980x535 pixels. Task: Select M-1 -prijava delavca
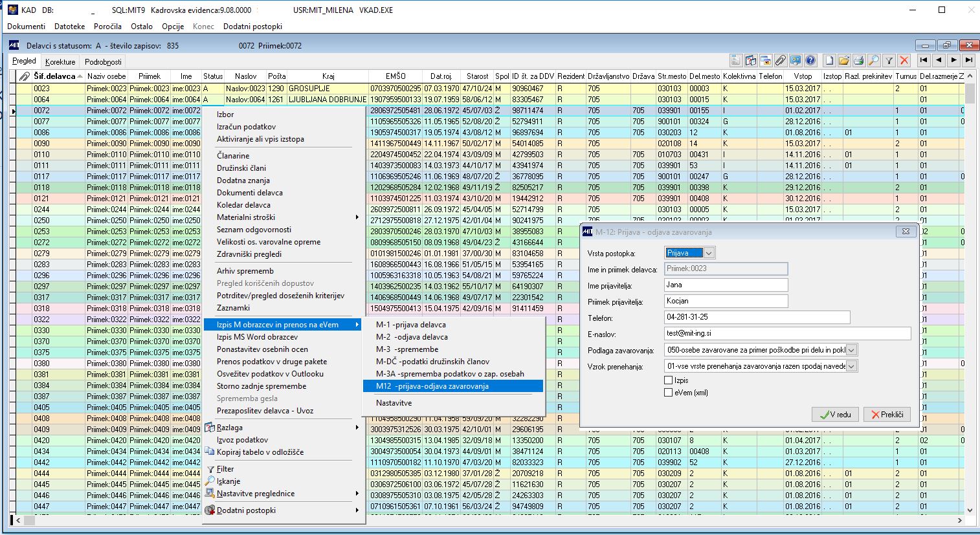click(x=453, y=325)
